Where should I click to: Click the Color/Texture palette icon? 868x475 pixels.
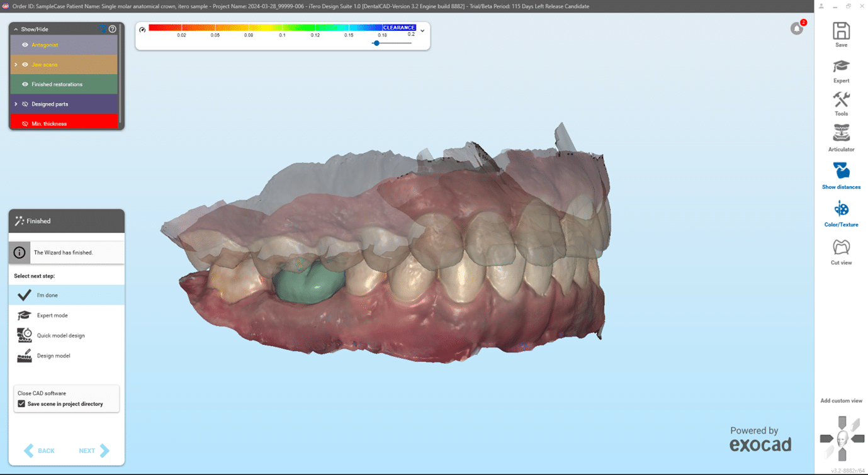tap(841, 209)
